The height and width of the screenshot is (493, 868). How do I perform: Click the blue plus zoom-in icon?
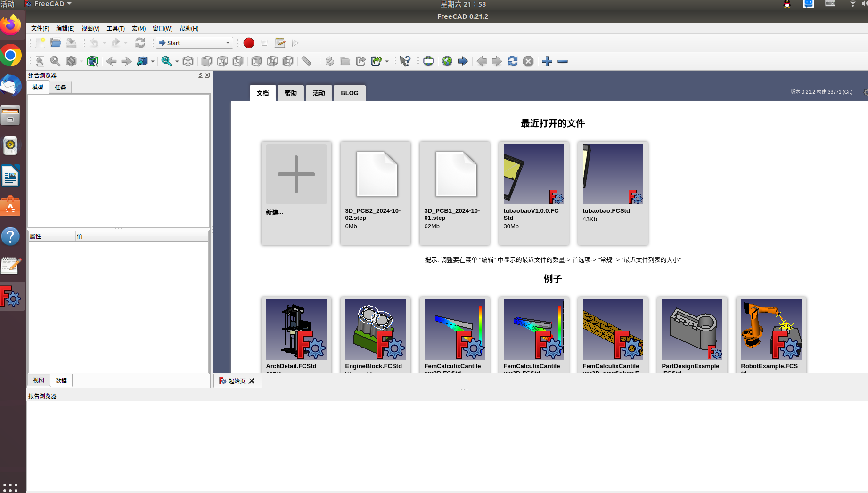pyautogui.click(x=547, y=61)
